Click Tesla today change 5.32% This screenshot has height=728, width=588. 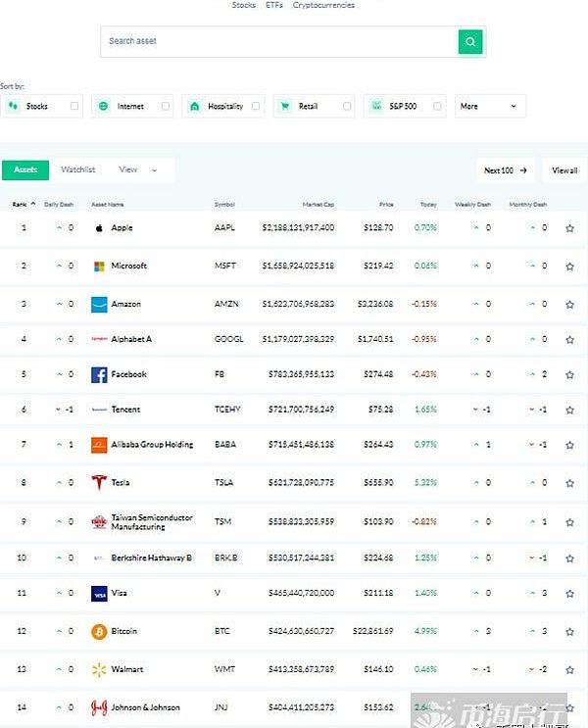[x=425, y=482]
